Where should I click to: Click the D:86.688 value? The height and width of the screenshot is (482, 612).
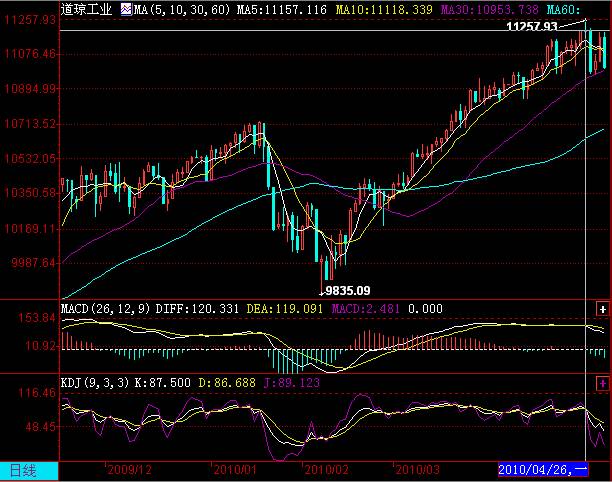227,383
